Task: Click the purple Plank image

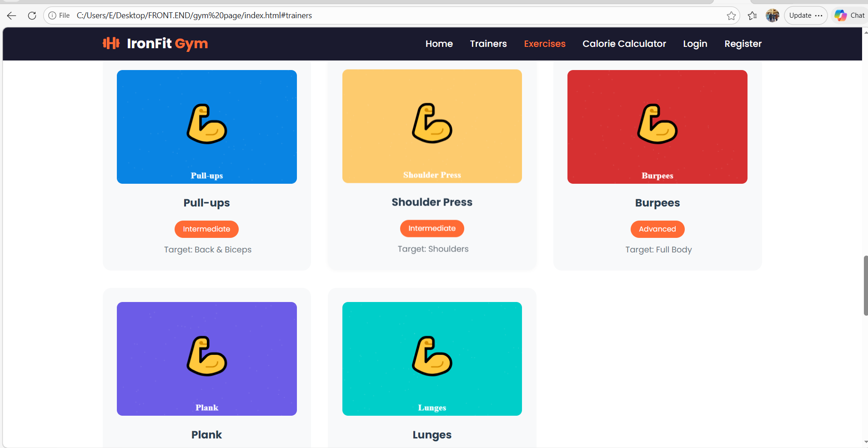Action: click(207, 359)
